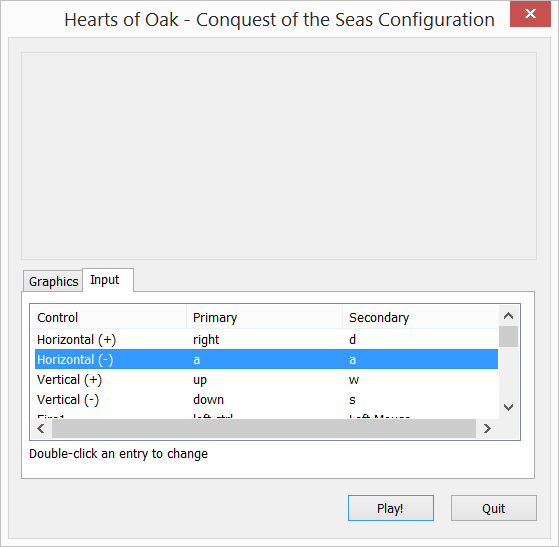Screen dimensions: 559x547
Task: Click the scroll right arrow of horizontal scrollbar
Action: (487, 428)
